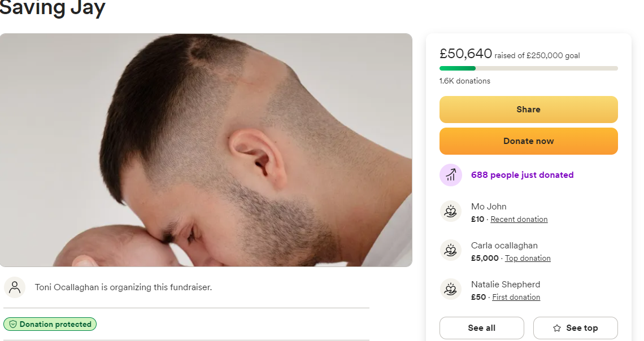Click the star icon in See top
This screenshot has height=341, width=644.
point(557,328)
